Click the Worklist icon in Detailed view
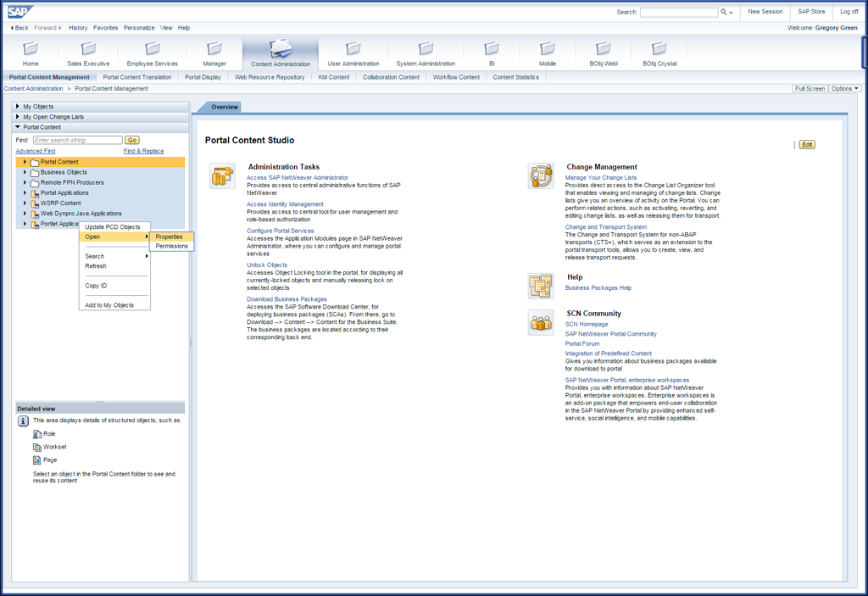This screenshot has width=868, height=596. pyautogui.click(x=37, y=447)
